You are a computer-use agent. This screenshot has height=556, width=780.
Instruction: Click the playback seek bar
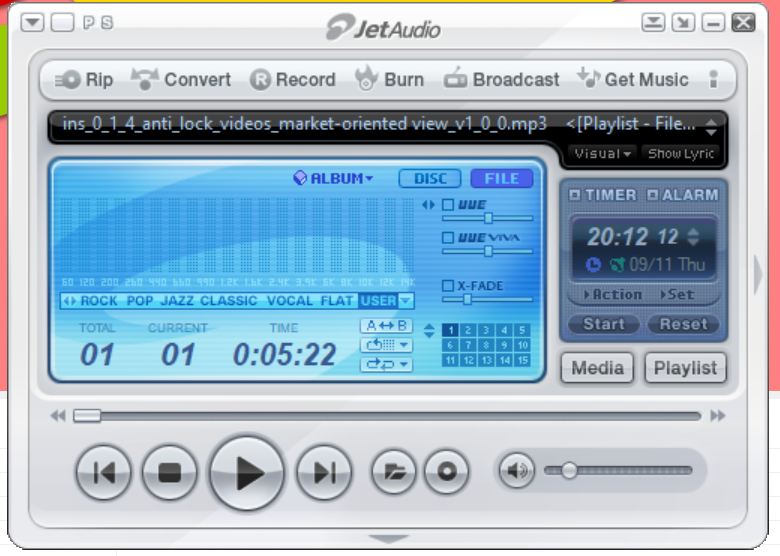pyautogui.click(x=387, y=416)
